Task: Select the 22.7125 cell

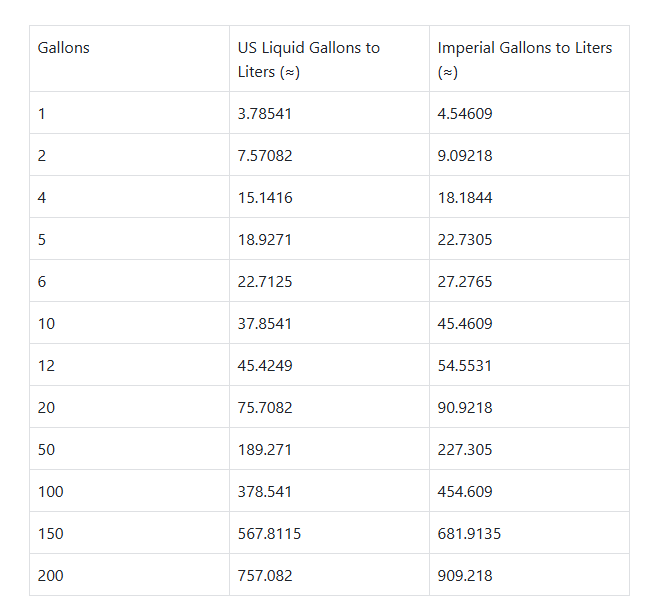Action: (x=265, y=282)
